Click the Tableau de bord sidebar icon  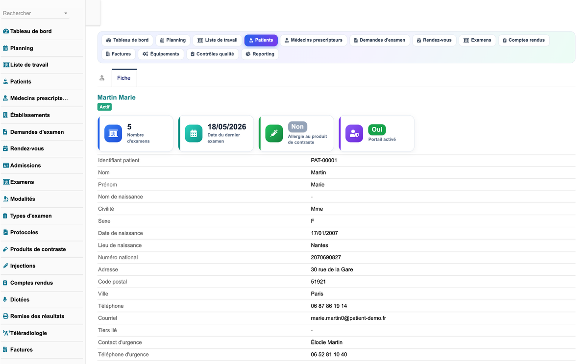coord(6,31)
